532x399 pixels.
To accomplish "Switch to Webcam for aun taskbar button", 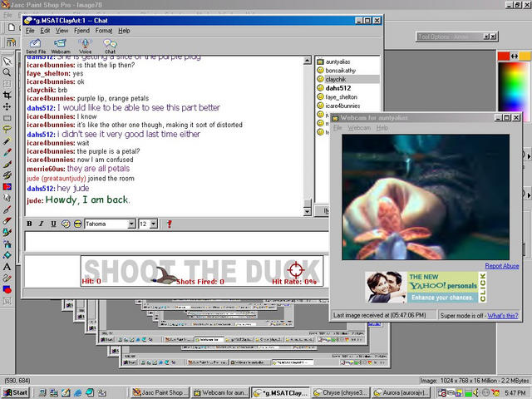I will coord(220,392).
